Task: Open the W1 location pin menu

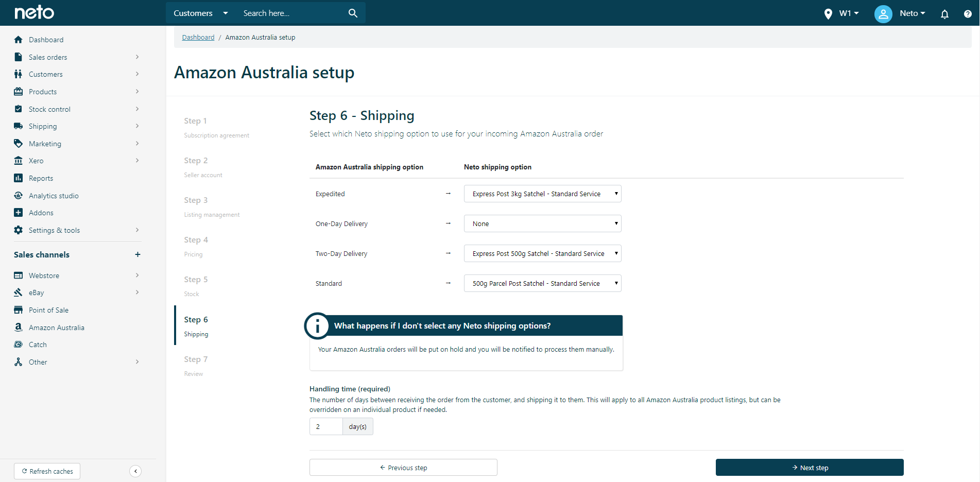Action: pos(841,13)
